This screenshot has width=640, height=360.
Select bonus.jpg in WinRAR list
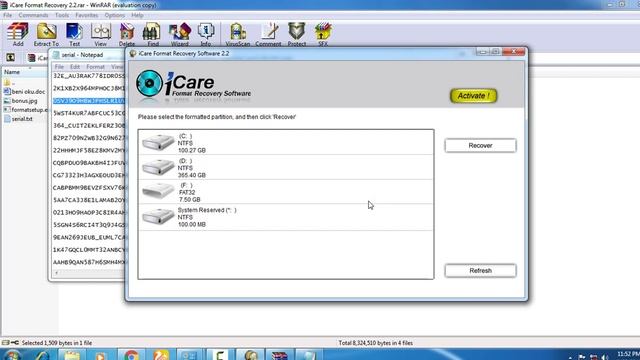tap(20, 101)
